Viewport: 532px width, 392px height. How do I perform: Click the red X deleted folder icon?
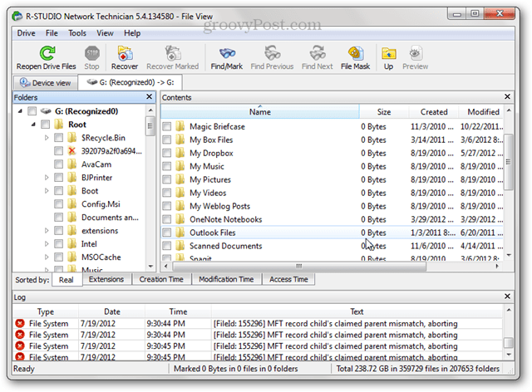pos(71,151)
